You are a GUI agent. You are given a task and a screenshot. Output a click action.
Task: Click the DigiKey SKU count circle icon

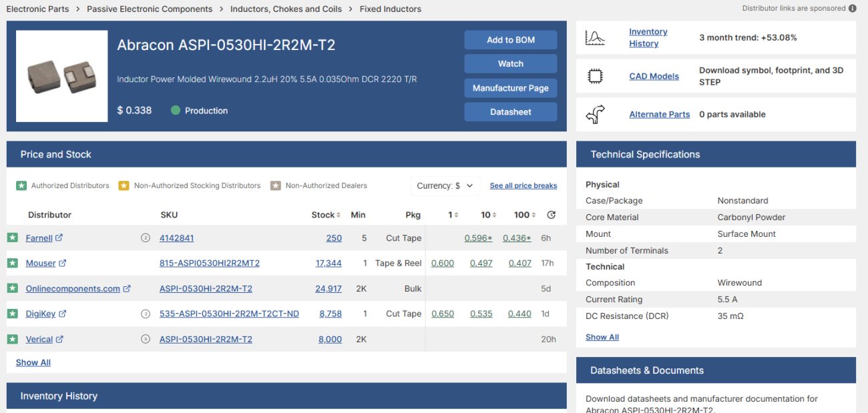coord(146,314)
